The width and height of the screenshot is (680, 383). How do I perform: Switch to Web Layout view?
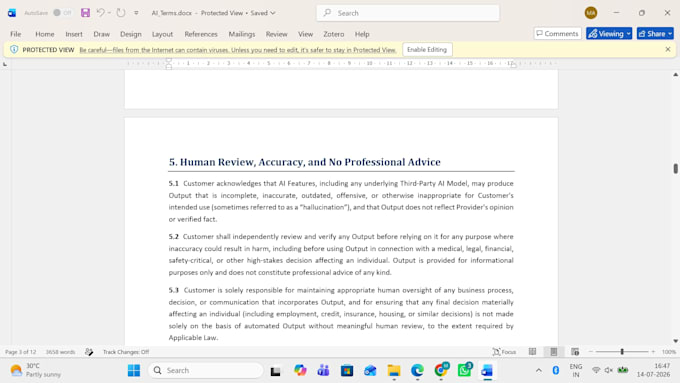[x=575, y=352]
